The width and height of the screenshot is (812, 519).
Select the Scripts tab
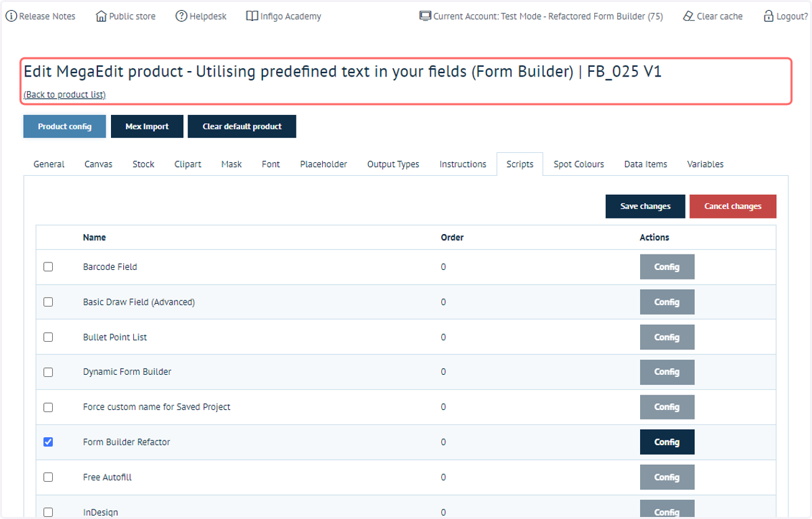pos(520,164)
